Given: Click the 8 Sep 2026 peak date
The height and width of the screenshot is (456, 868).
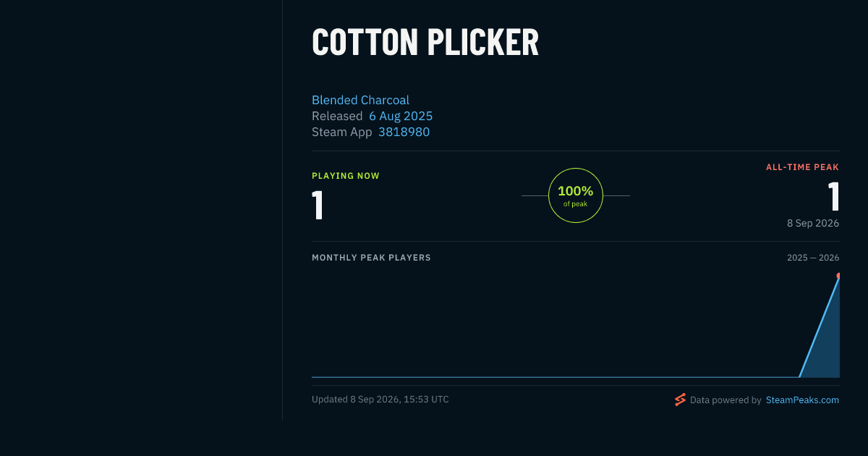Looking at the screenshot, I should [x=813, y=223].
